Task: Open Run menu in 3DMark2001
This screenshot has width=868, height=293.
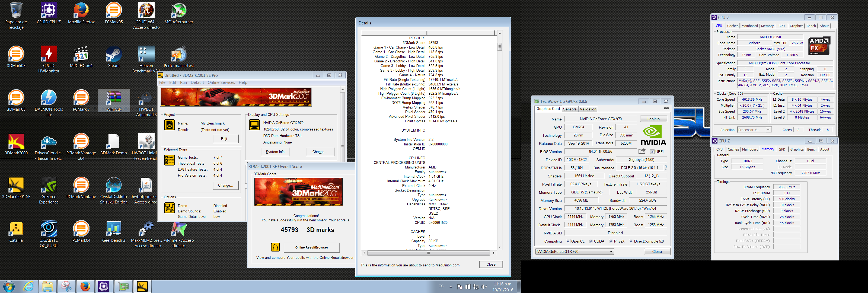Action: 183,82
